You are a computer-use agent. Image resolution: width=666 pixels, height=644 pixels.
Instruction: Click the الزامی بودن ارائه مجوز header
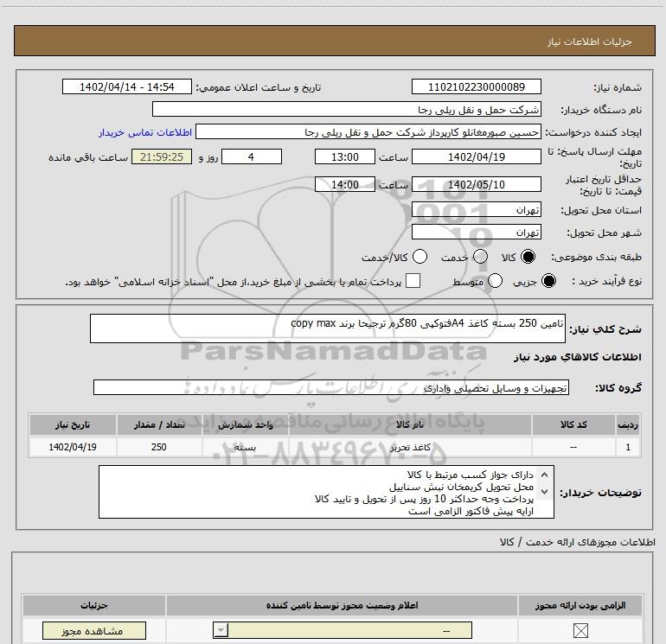click(580, 605)
